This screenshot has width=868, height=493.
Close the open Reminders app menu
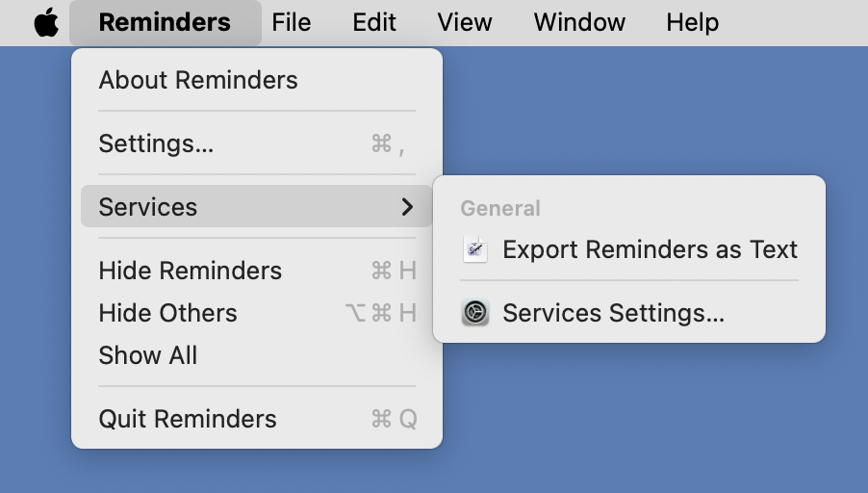(165, 22)
